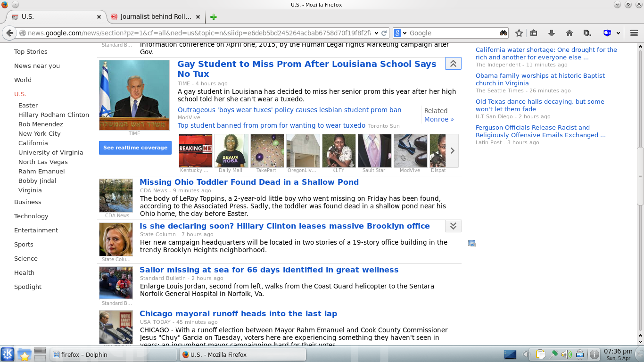The image size is (644, 362).
Task: Open the Technology section
Action: point(31,216)
